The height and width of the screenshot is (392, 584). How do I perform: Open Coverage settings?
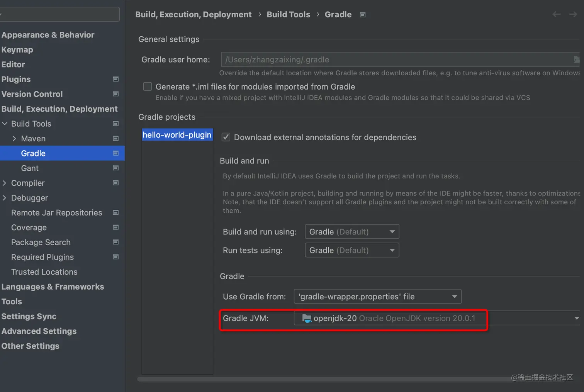[x=29, y=227]
